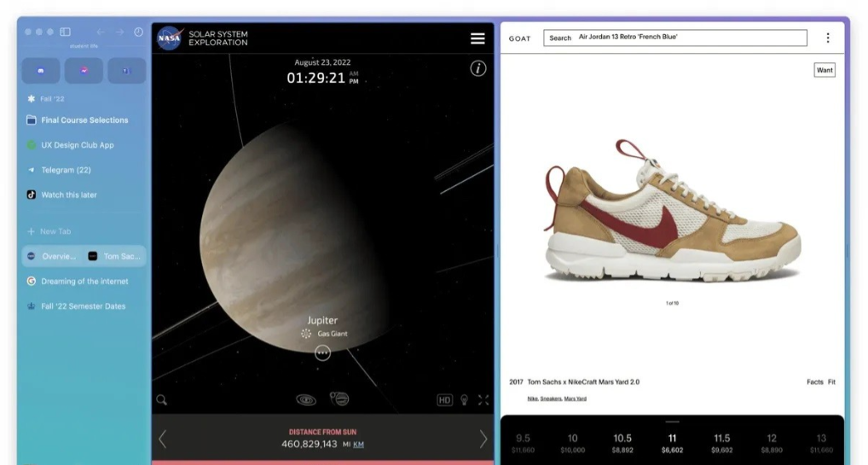Select shoe size 10.5 at $8,892
The height and width of the screenshot is (465, 868).
coord(622,444)
